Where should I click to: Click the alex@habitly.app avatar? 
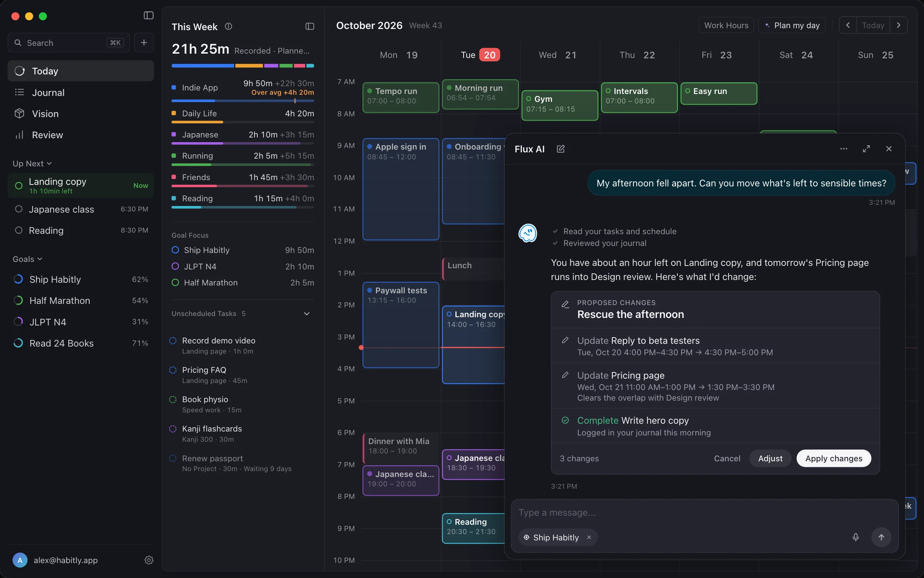pos(20,560)
